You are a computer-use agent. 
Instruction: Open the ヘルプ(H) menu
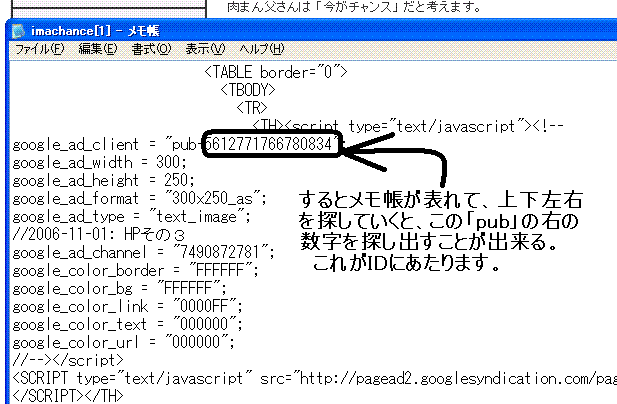(262, 49)
